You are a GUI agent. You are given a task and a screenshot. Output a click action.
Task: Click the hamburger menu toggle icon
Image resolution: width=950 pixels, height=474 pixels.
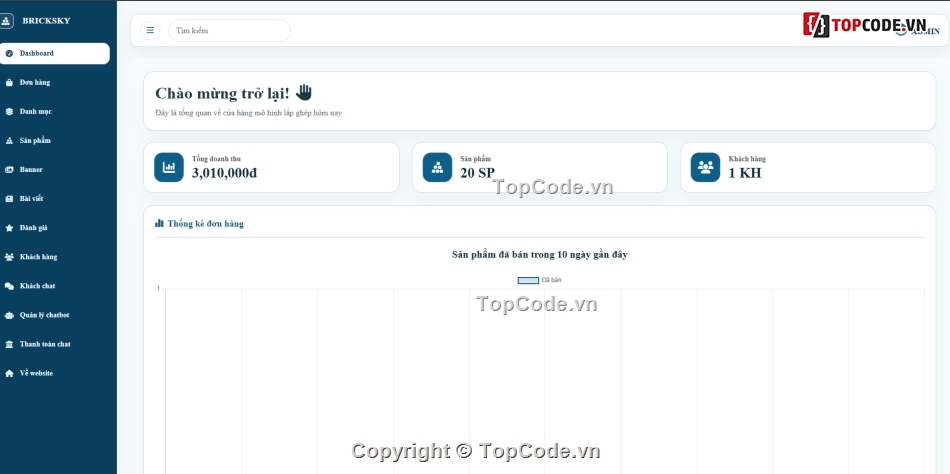point(150,30)
